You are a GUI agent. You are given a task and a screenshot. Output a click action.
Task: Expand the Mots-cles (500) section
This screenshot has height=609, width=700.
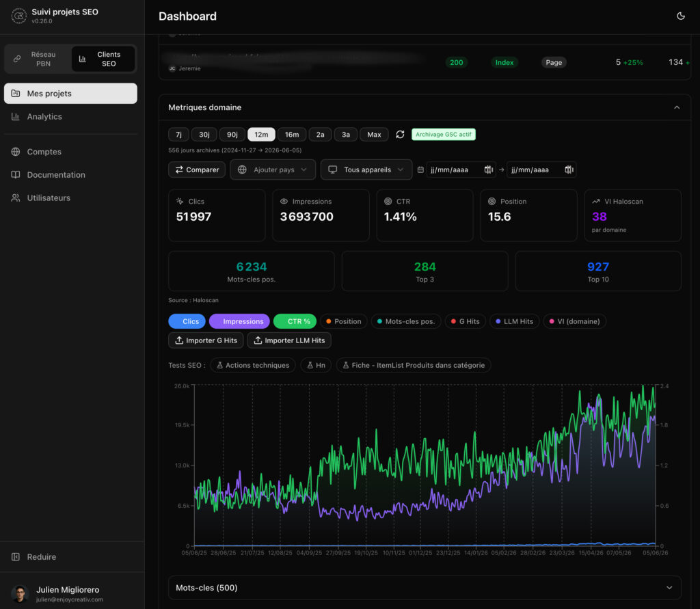pos(425,588)
